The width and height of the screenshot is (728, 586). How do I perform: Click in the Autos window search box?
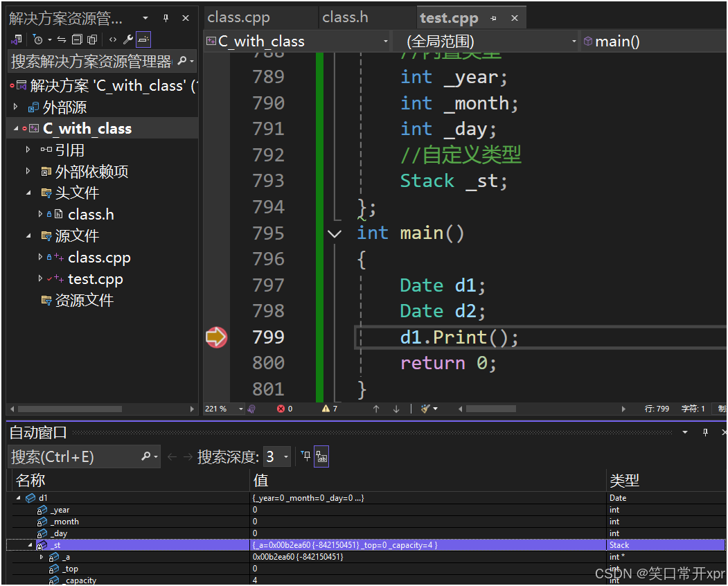point(74,457)
